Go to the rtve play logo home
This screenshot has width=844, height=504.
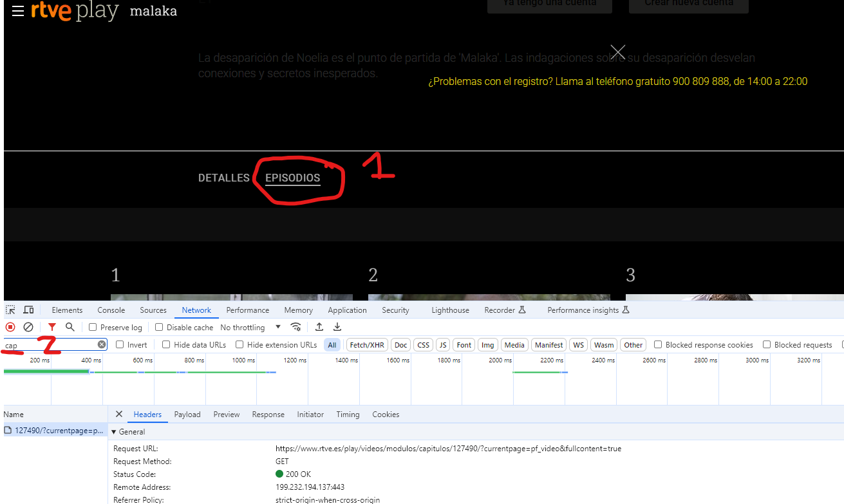pyautogui.click(x=75, y=11)
